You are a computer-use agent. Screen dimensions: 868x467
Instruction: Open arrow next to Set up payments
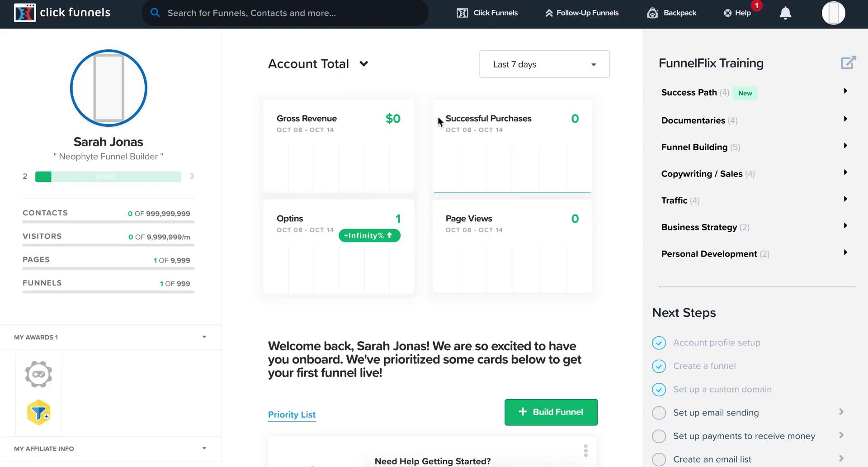pos(841,435)
